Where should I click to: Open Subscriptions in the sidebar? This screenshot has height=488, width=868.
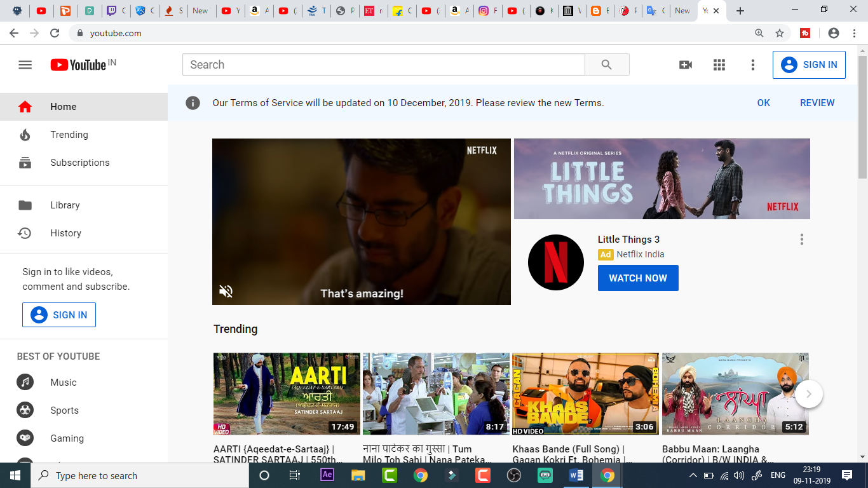(x=84, y=163)
